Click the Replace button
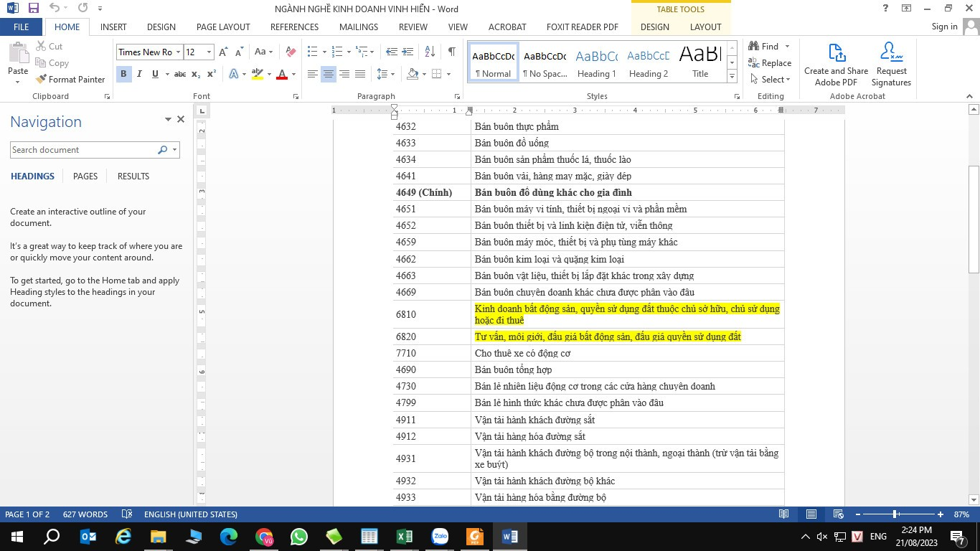 point(770,63)
